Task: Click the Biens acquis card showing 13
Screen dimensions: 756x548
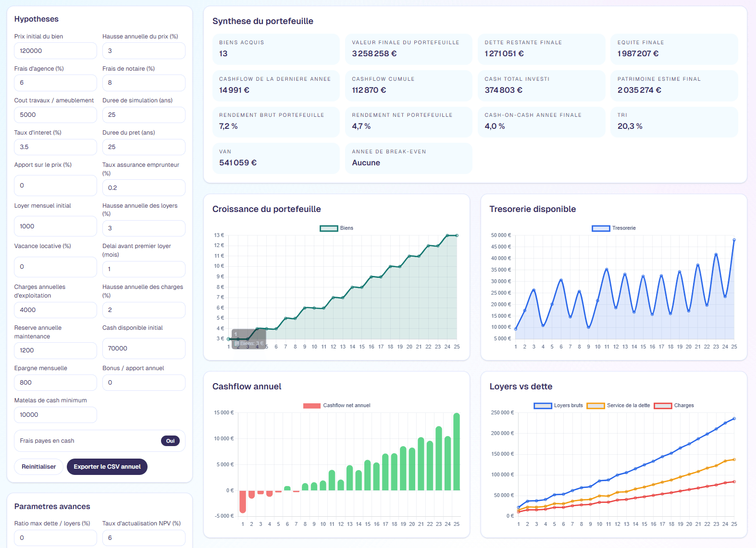Action: tap(276, 49)
